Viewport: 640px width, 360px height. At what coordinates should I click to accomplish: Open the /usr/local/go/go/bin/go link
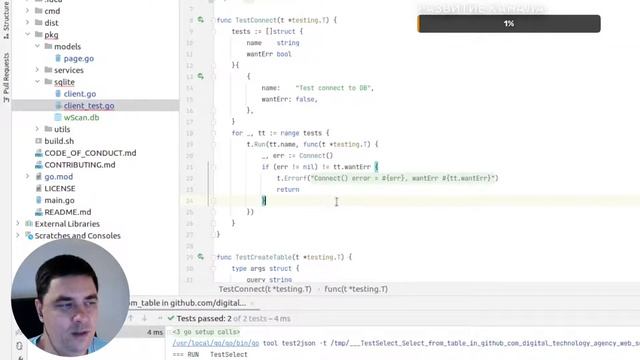pyautogui.click(x=216, y=343)
